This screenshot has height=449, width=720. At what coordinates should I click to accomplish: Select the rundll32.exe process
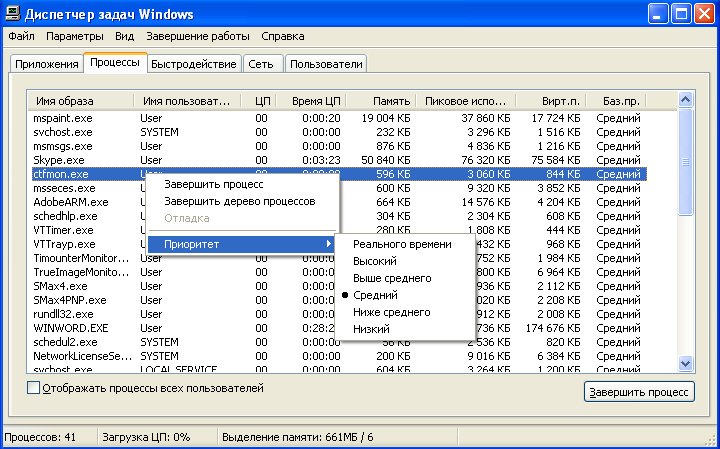coord(63,314)
